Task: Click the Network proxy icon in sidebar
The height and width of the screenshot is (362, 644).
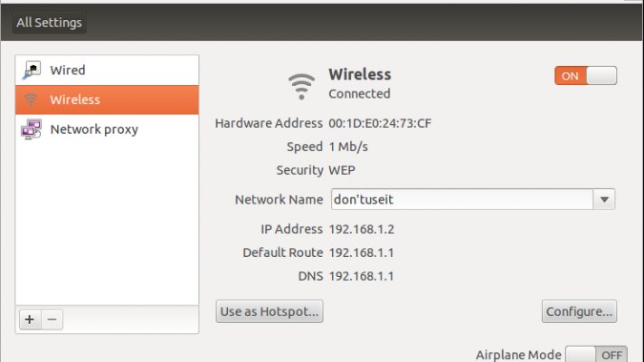Action: (x=32, y=129)
